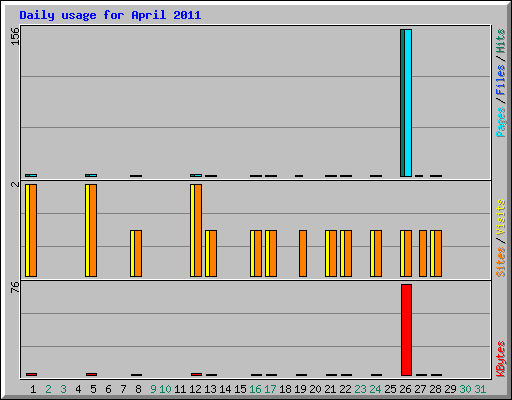Select the orange Sites bar on day 21
The image size is (512, 400).
point(333,253)
